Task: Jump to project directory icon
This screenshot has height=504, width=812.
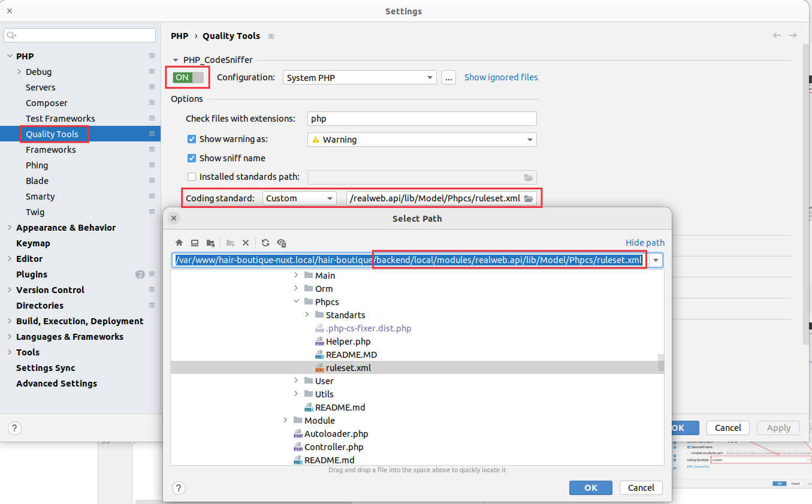Action: tap(210, 243)
